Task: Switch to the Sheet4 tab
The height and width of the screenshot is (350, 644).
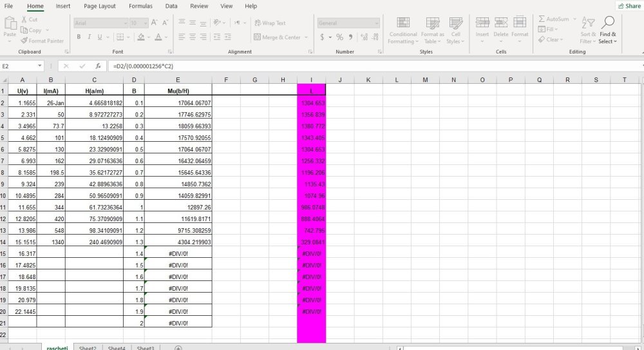Action: click(x=117, y=348)
